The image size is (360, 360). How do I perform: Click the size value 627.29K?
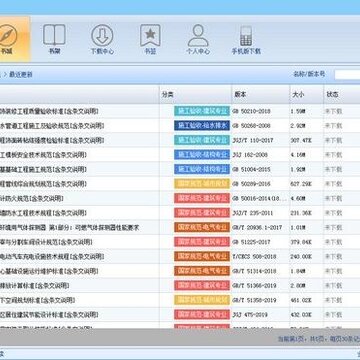301,184
